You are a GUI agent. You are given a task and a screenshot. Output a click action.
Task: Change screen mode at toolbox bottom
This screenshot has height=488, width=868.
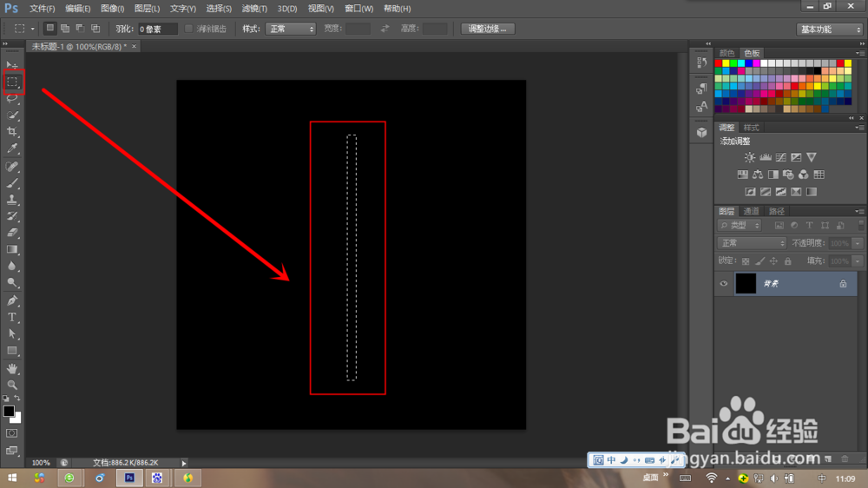[11, 451]
